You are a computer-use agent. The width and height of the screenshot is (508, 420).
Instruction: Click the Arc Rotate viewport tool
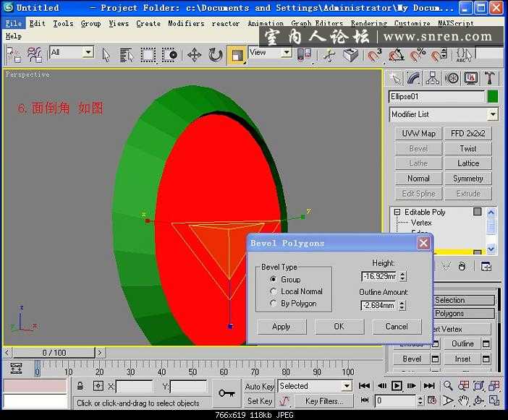coord(479,400)
